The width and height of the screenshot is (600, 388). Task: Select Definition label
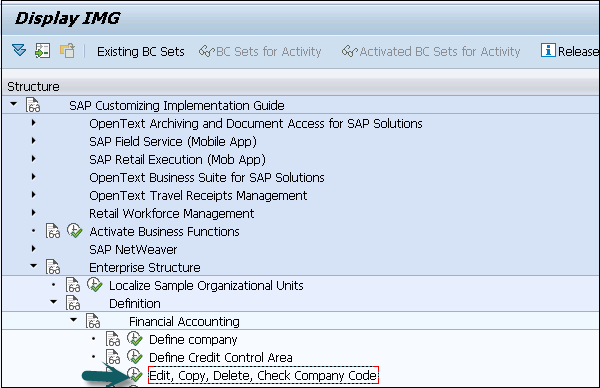[x=135, y=303]
